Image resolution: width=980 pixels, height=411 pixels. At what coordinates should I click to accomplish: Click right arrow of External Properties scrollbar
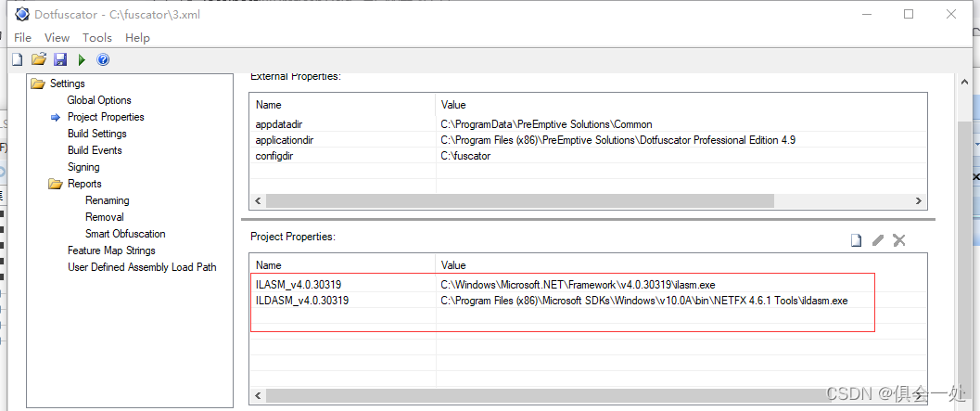tap(918, 200)
